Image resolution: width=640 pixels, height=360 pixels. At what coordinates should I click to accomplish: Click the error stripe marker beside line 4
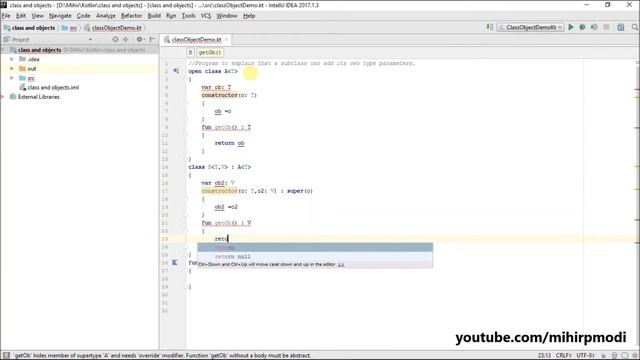point(637,88)
